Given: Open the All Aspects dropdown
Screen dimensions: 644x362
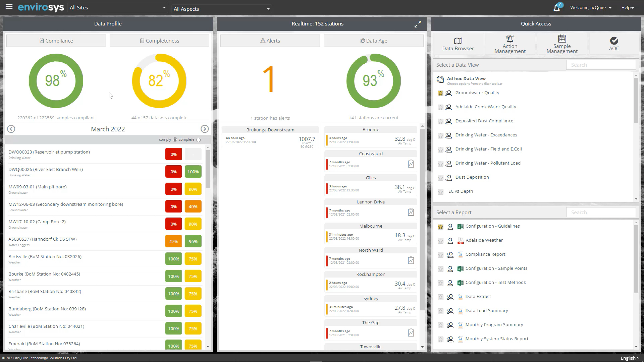Looking at the screenshot, I should pos(221,9).
